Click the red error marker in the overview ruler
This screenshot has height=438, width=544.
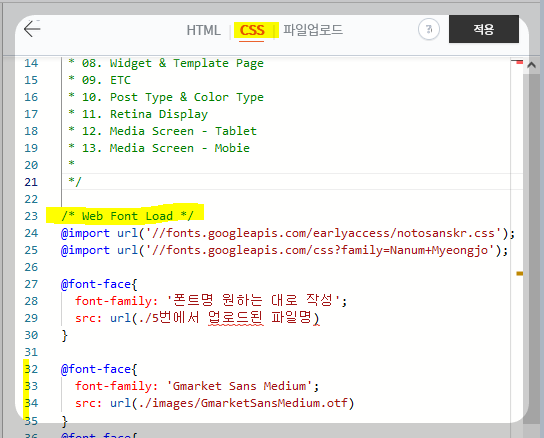coord(519,62)
